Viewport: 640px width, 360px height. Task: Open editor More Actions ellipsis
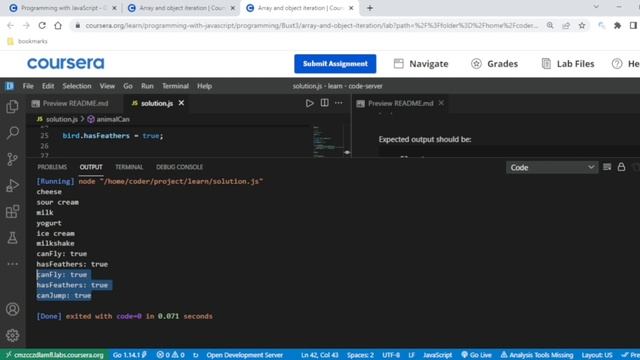click(x=339, y=103)
